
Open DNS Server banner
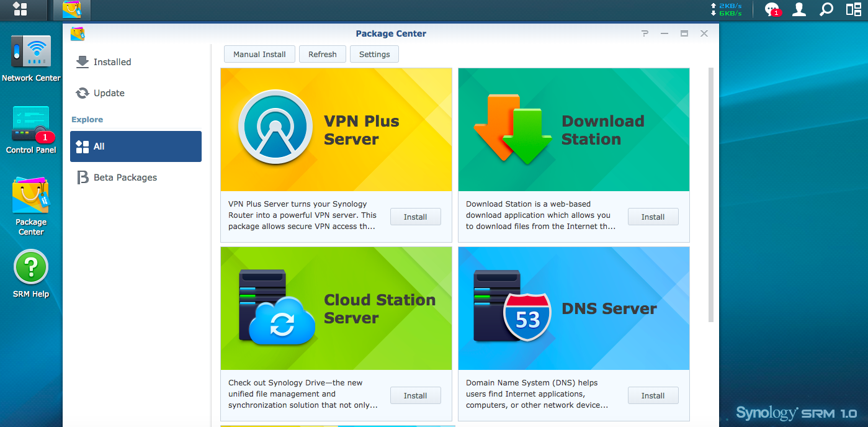[574, 308]
